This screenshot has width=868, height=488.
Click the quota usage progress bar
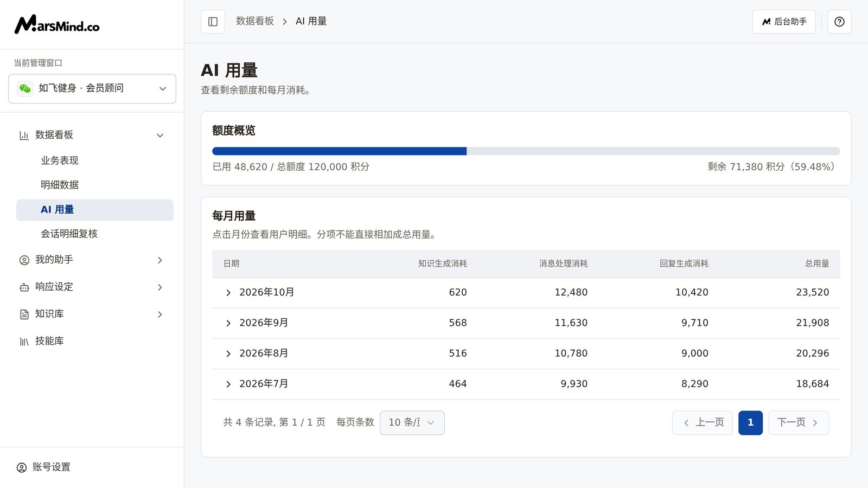(x=526, y=151)
